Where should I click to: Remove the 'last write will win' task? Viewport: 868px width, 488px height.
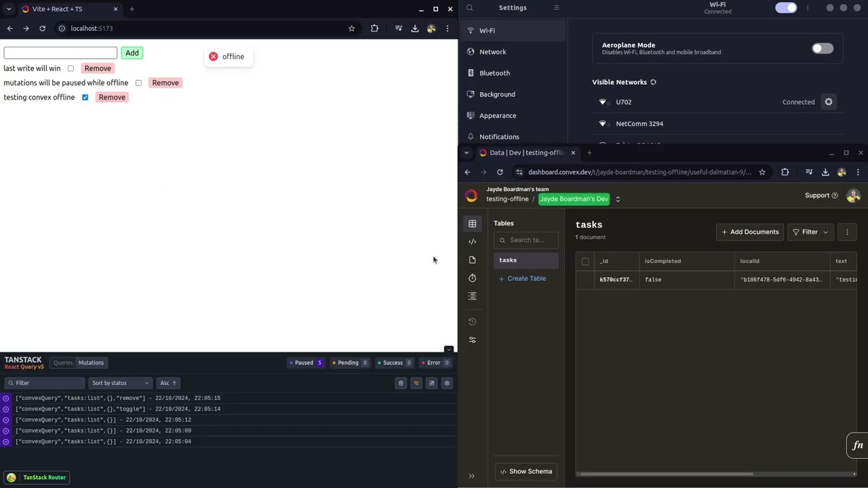(98, 68)
